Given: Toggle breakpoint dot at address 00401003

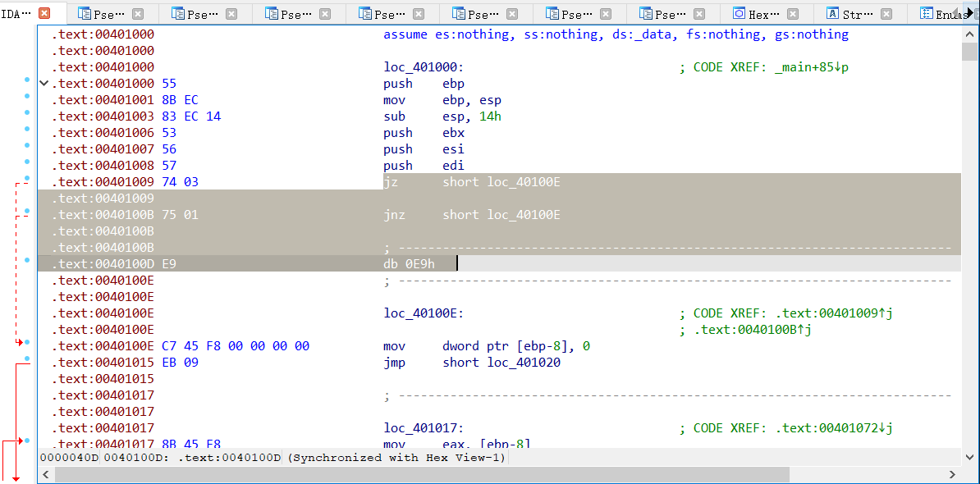Looking at the screenshot, I should coord(27,113).
